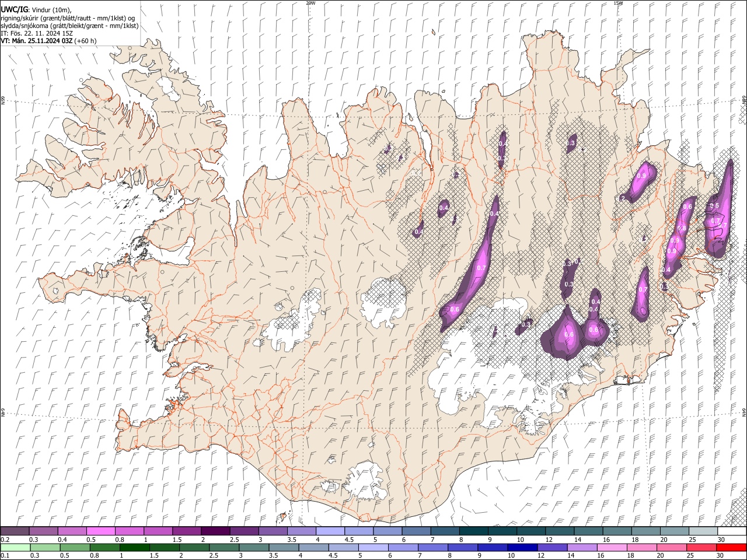This screenshot has width=747, height=560.
Task: Pick the top-row swatch starting at 12
Action: point(560,531)
